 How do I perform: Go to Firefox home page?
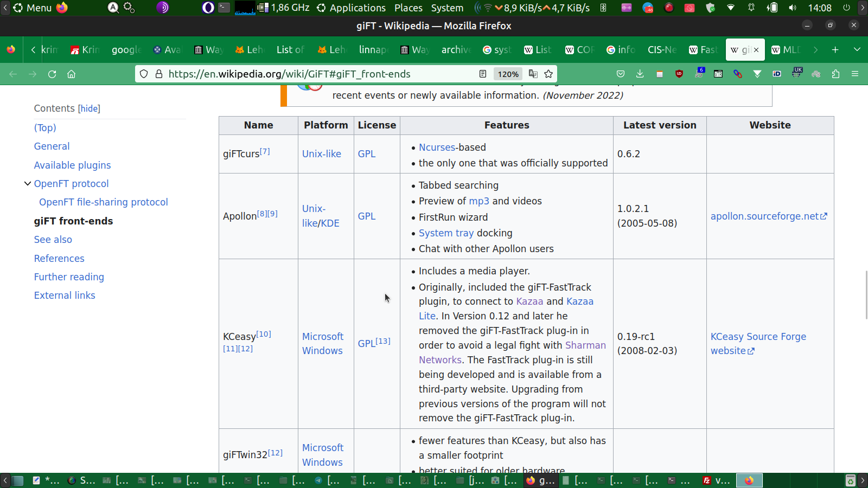71,74
